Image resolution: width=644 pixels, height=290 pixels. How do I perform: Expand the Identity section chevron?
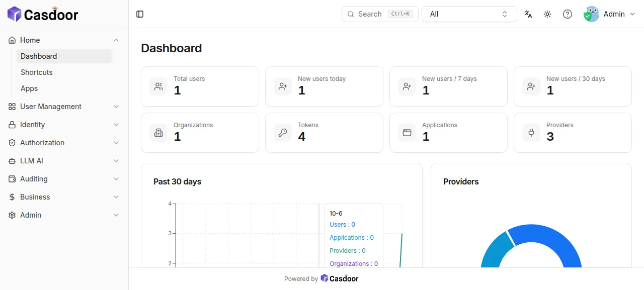pyautogui.click(x=116, y=125)
